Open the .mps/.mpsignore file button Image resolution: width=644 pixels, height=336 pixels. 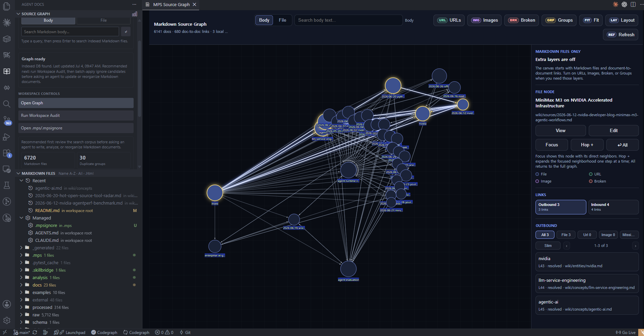[76, 128]
